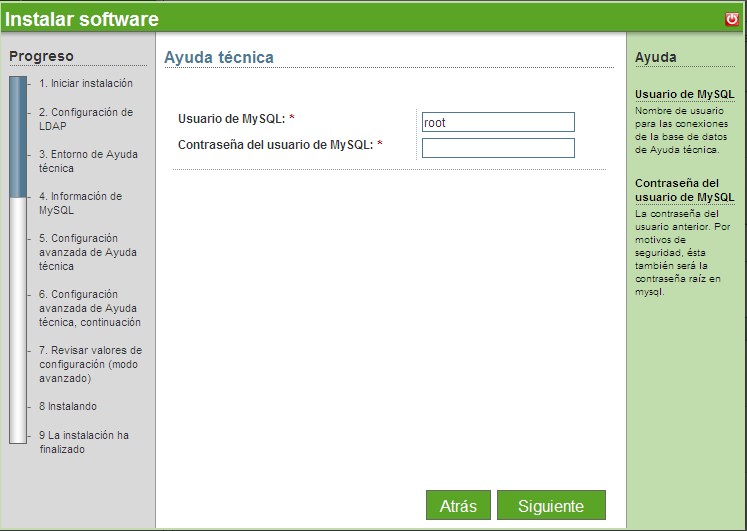Select step 7. Revisar valores de configuración

pyautogui.click(x=91, y=364)
